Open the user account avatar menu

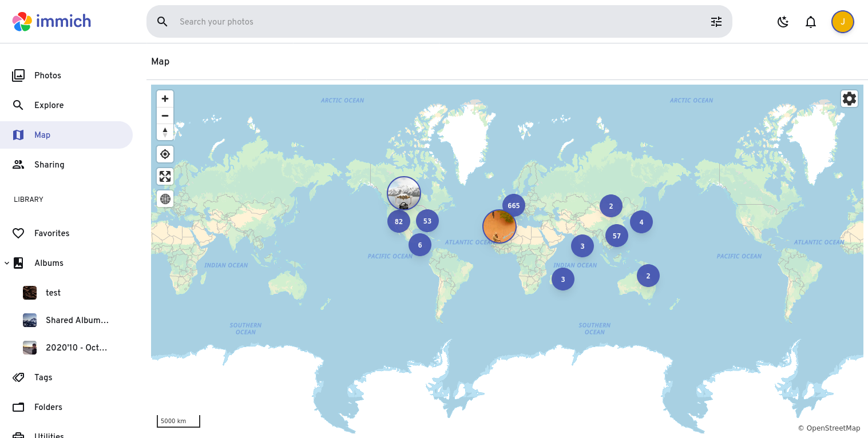pyautogui.click(x=842, y=22)
